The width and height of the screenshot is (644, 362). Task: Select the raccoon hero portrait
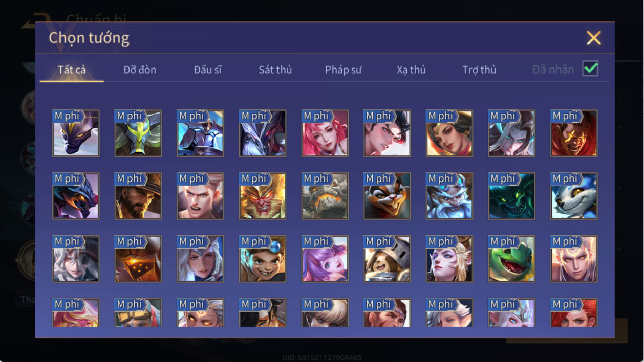coord(387,196)
